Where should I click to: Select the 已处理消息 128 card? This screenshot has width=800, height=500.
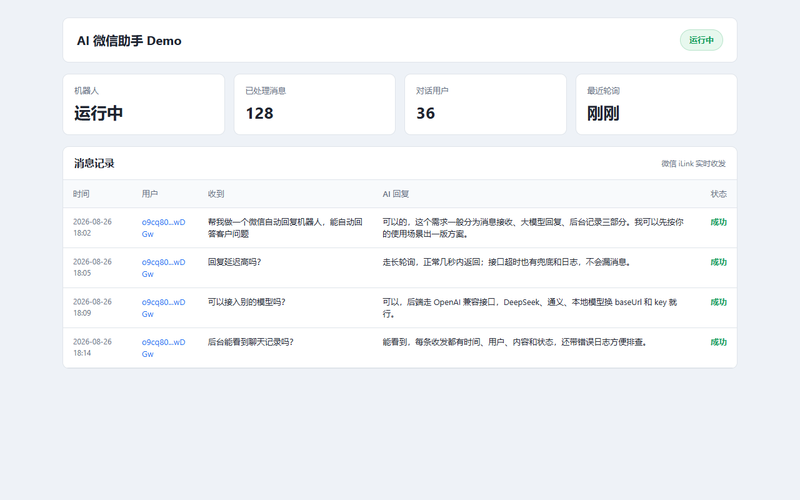[314, 105]
